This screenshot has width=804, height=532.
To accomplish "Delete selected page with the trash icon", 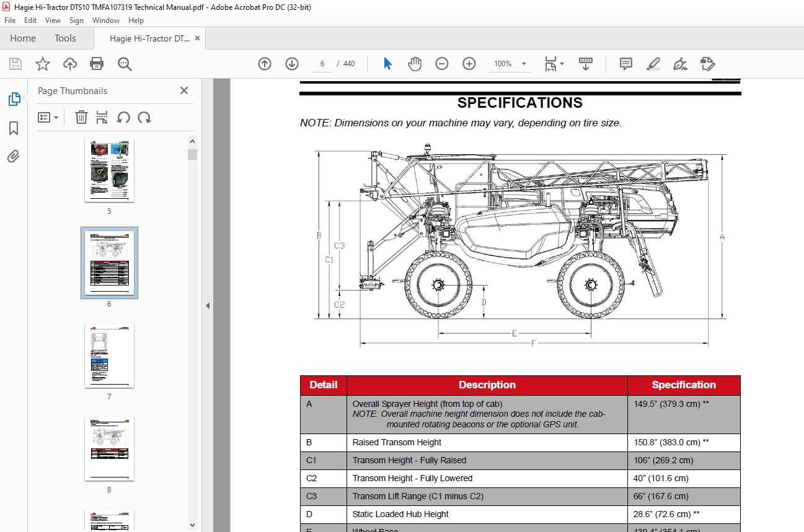I will 81,117.
